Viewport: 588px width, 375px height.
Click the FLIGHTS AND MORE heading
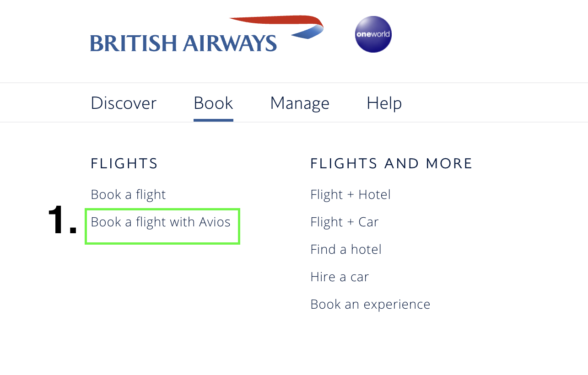point(391,164)
